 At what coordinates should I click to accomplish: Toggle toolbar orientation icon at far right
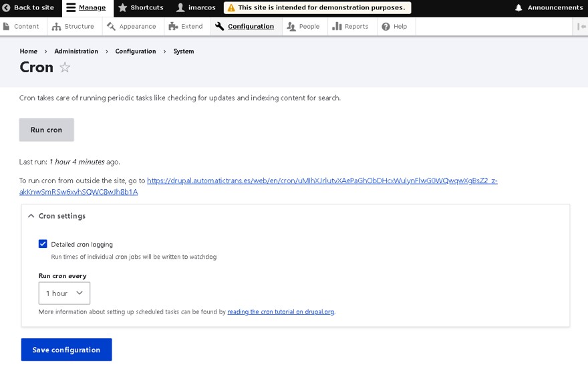pyautogui.click(x=581, y=27)
